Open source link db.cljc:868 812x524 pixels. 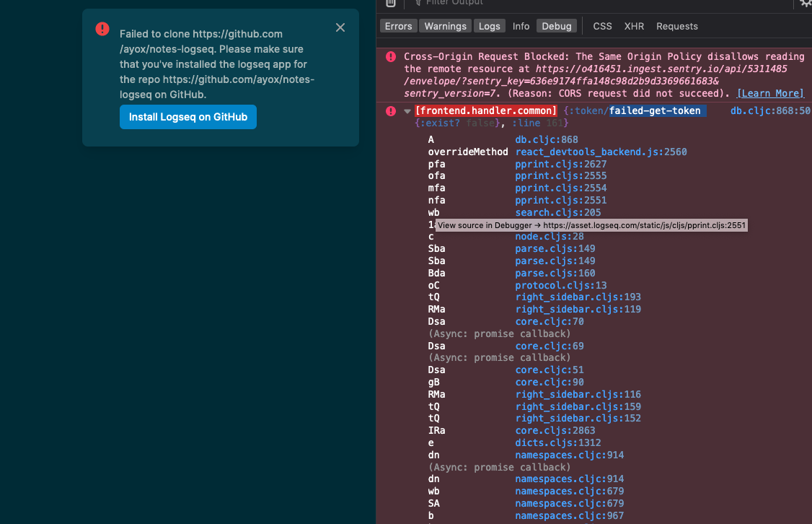pyautogui.click(x=546, y=139)
